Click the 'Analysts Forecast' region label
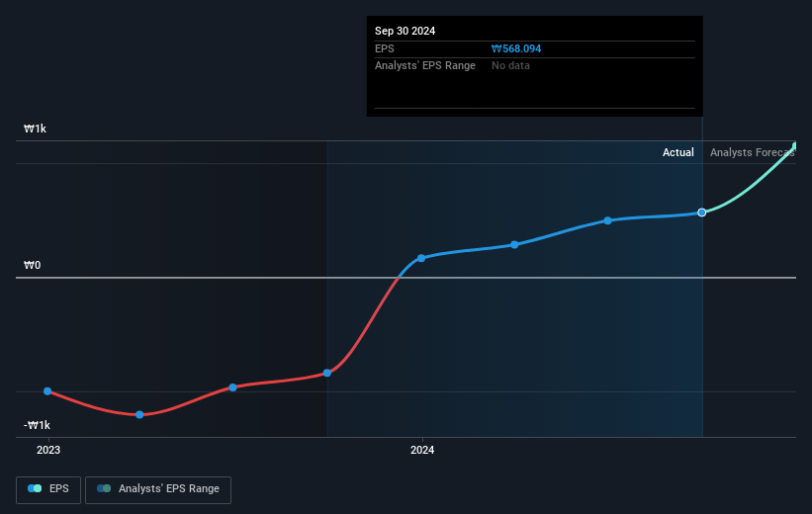 [753, 152]
